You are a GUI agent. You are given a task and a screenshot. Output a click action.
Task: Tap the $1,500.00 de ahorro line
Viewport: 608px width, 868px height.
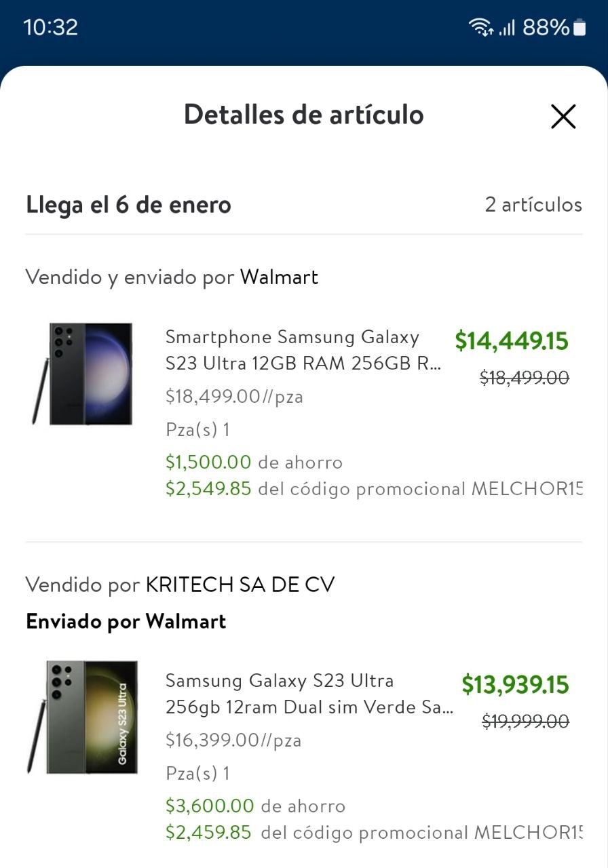tap(254, 462)
